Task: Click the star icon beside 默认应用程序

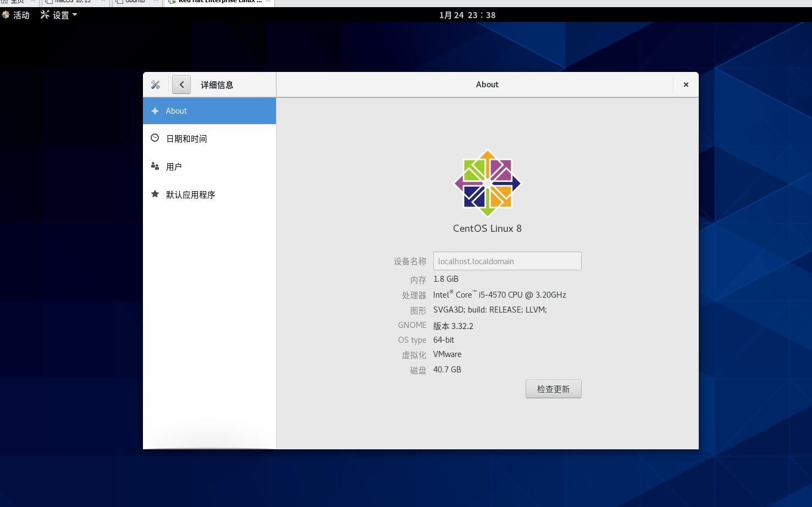Action: (x=155, y=194)
